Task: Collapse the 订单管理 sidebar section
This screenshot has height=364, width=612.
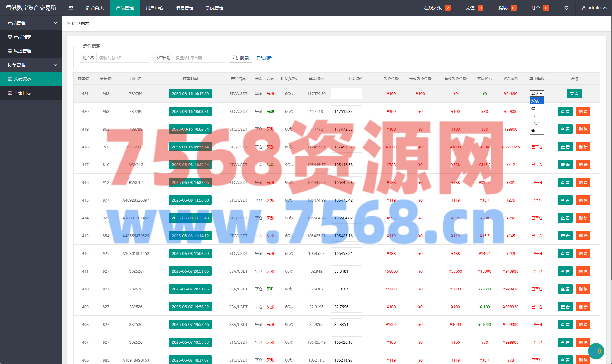Action: pos(31,65)
